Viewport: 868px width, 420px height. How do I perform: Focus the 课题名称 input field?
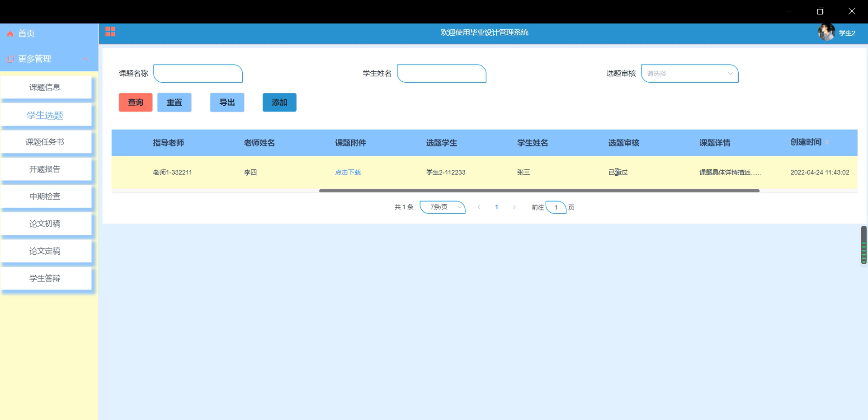[198, 74]
